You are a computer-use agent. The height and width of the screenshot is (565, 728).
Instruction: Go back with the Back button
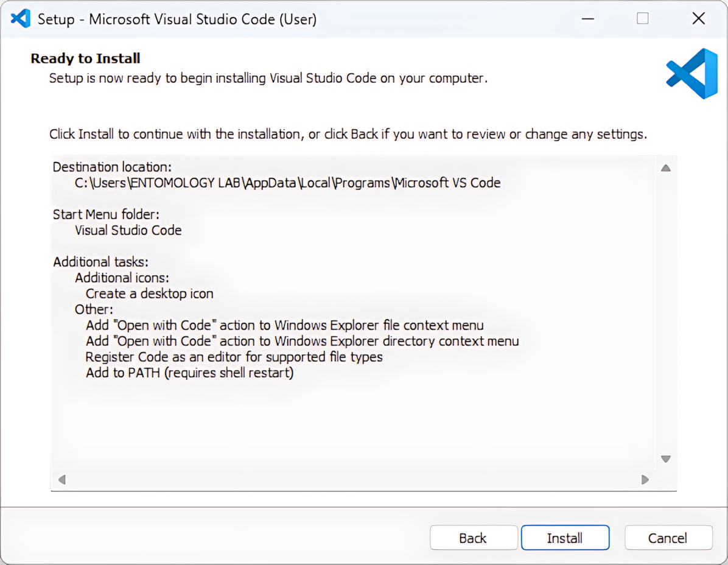(473, 538)
